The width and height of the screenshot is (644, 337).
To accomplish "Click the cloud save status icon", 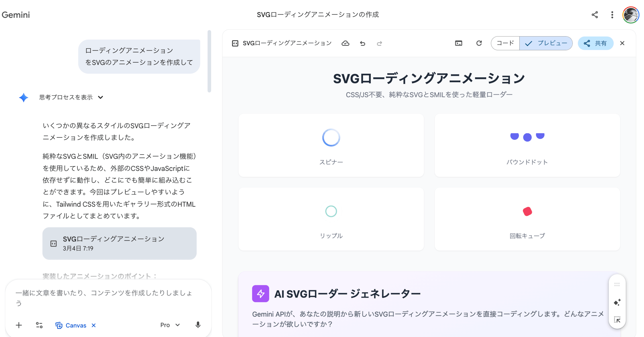I will [345, 43].
